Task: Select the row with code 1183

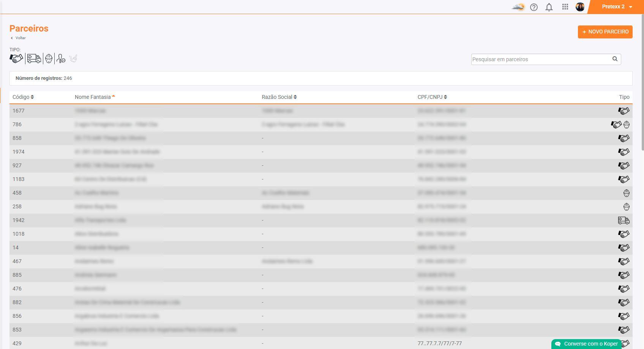Action: (321, 179)
